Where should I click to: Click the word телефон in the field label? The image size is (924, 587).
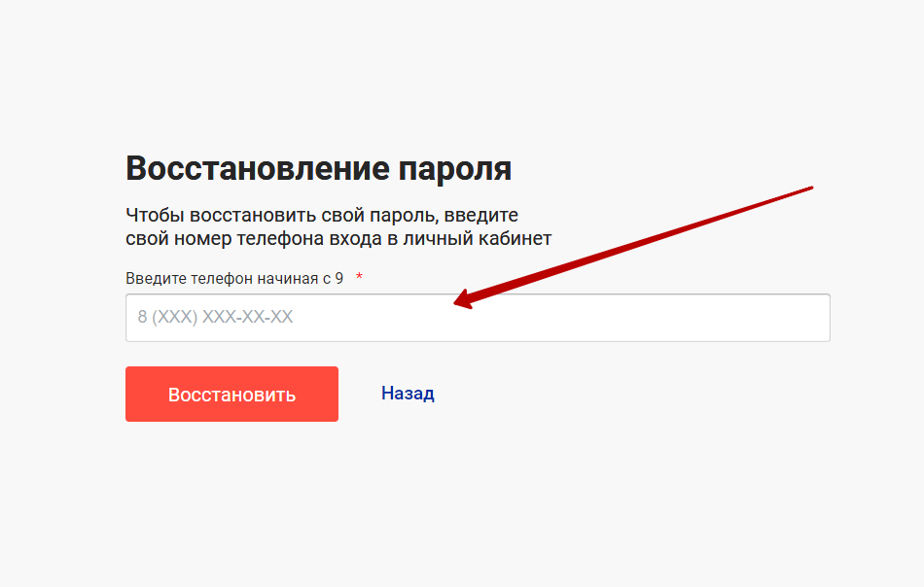point(222,278)
